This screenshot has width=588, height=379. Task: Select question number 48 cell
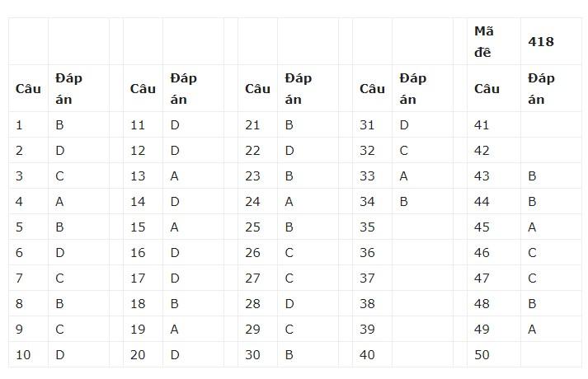(482, 304)
